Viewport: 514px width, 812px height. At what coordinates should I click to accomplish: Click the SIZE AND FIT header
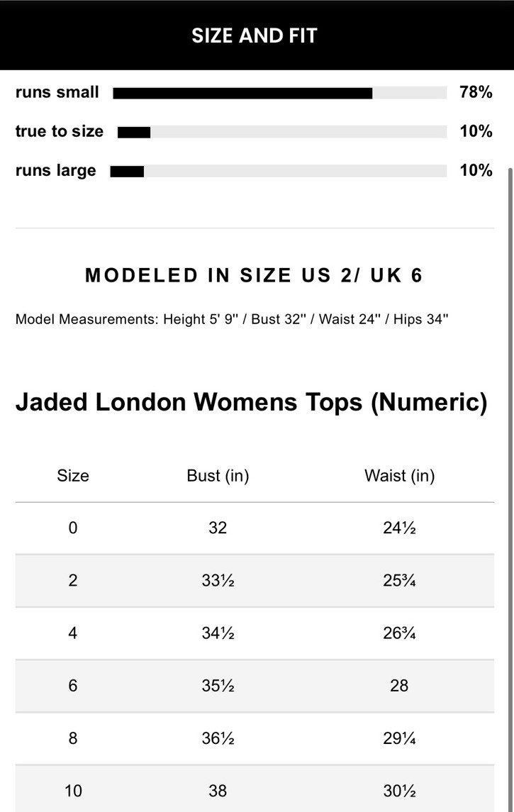[x=254, y=35]
